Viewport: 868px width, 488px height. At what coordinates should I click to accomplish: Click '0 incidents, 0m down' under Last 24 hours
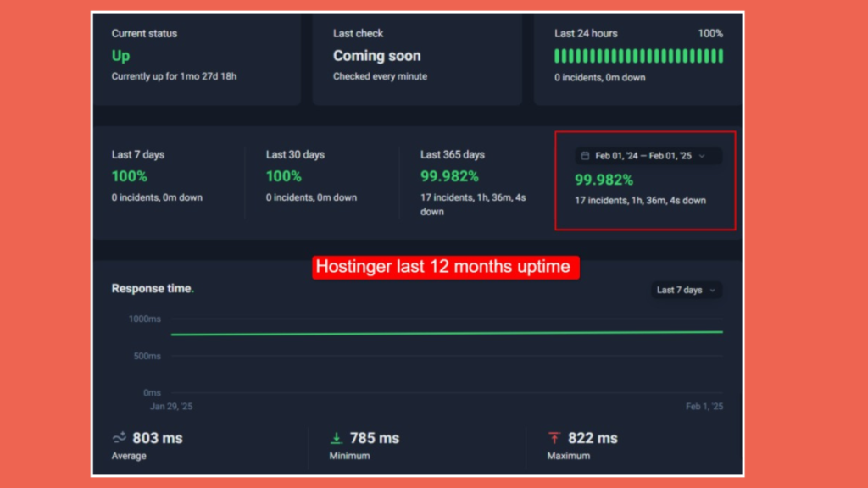(599, 77)
